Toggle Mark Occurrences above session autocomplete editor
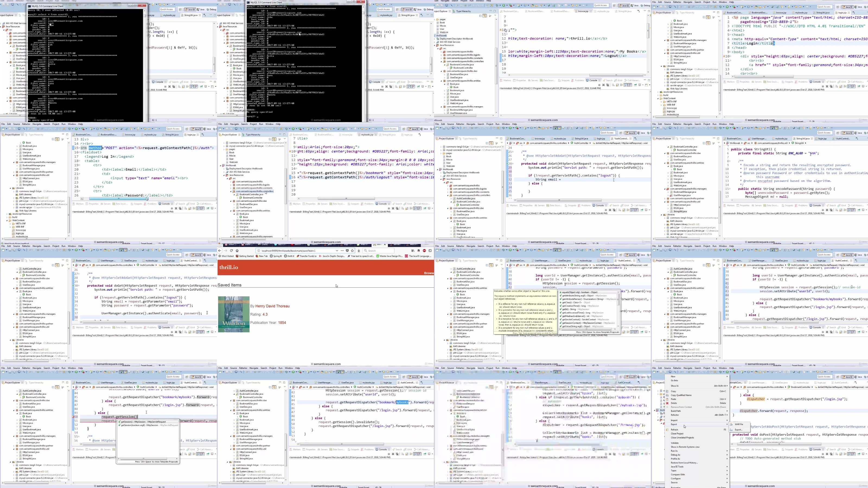The height and width of the screenshot is (488, 868). 559,250
